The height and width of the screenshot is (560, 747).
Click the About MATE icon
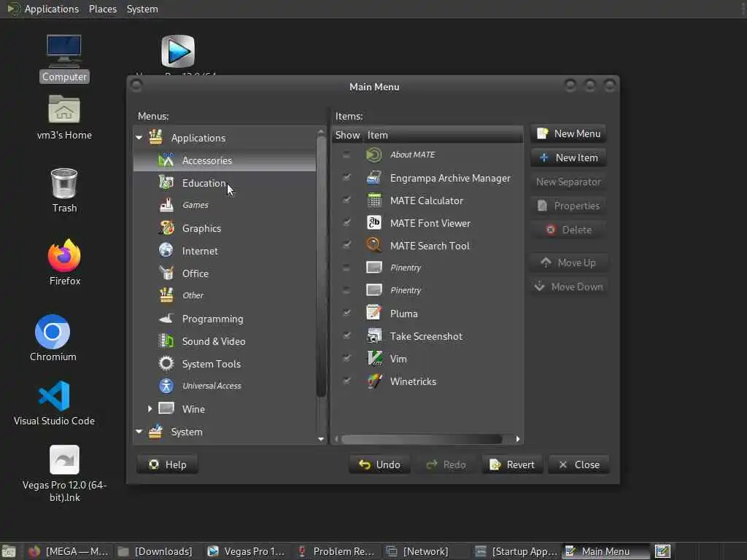[x=374, y=155]
